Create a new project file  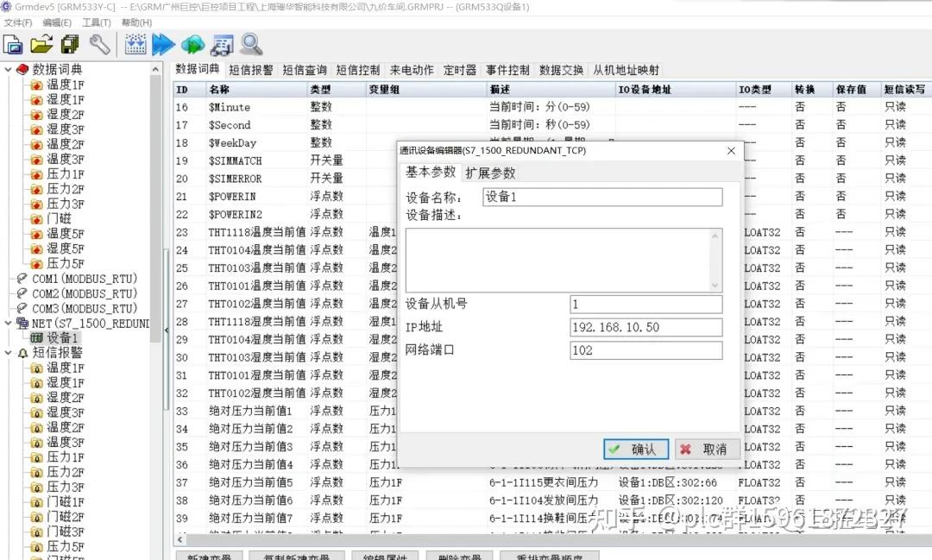click(x=12, y=44)
